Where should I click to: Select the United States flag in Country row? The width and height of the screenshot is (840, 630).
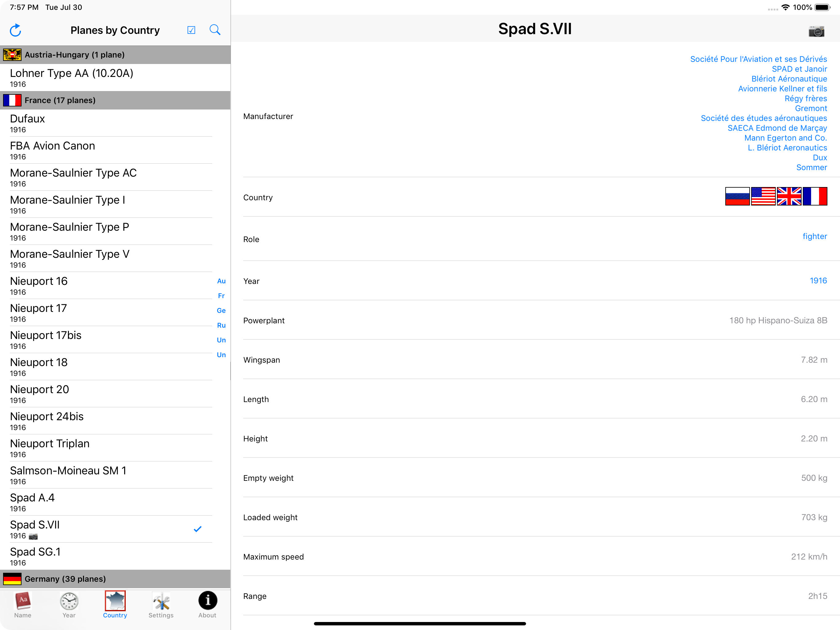(x=763, y=197)
